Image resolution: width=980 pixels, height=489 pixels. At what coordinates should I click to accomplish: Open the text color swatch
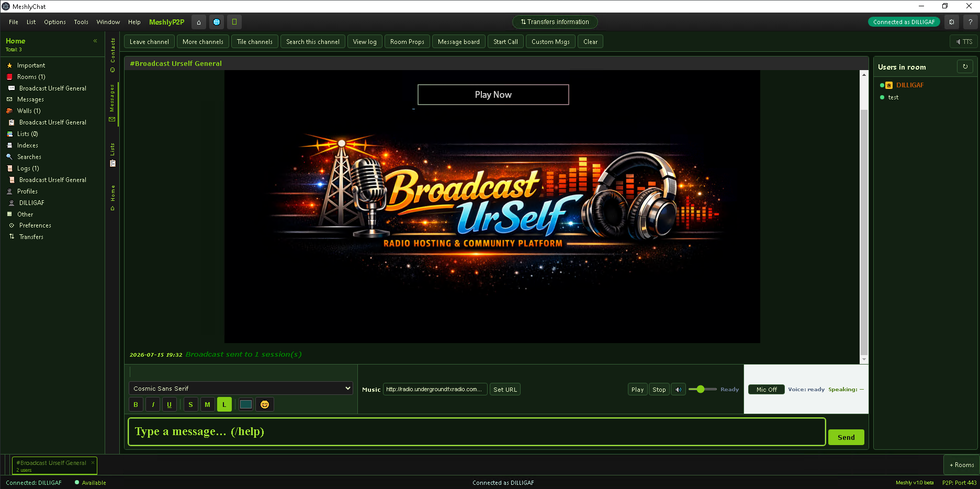click(246, 404)
